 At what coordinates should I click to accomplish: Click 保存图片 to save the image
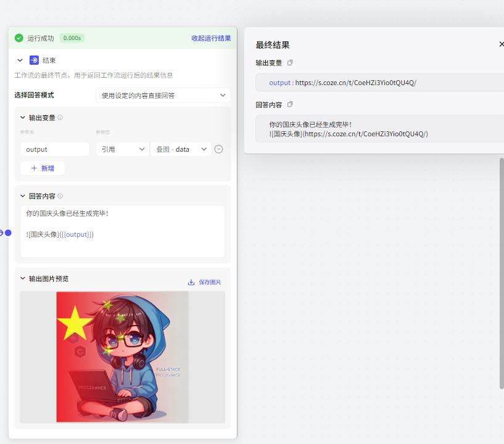(210, 282)
